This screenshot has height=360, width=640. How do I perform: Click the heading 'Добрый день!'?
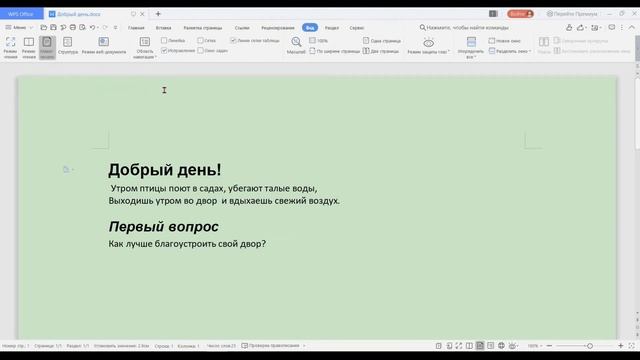(164, 170)
